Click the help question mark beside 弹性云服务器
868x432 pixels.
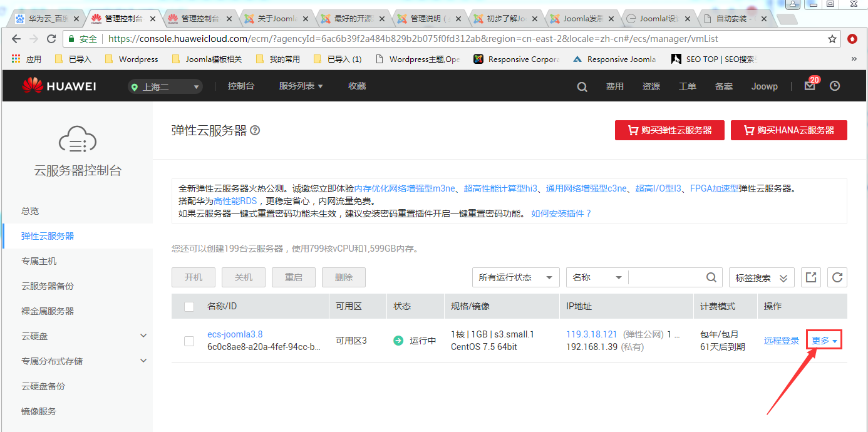255,131
